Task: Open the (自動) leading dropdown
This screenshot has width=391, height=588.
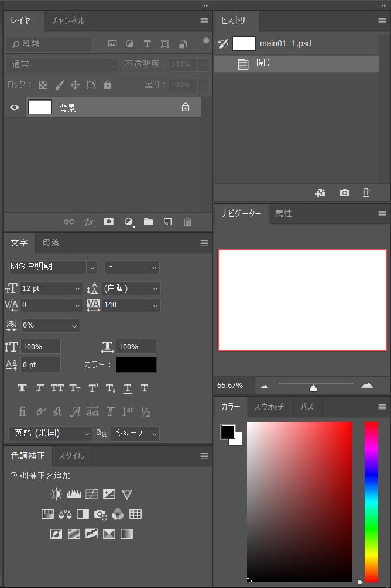Action: click(155, 289)
